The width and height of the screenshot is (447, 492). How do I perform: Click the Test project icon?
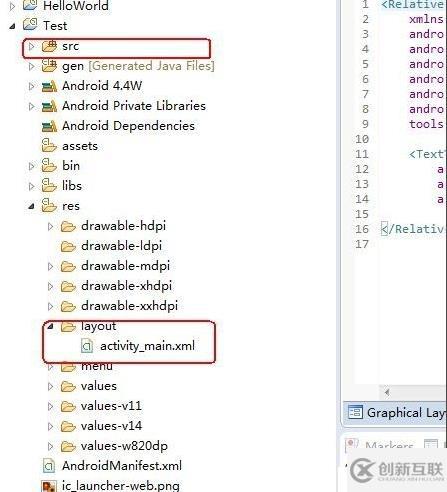[x=30, y=25]
